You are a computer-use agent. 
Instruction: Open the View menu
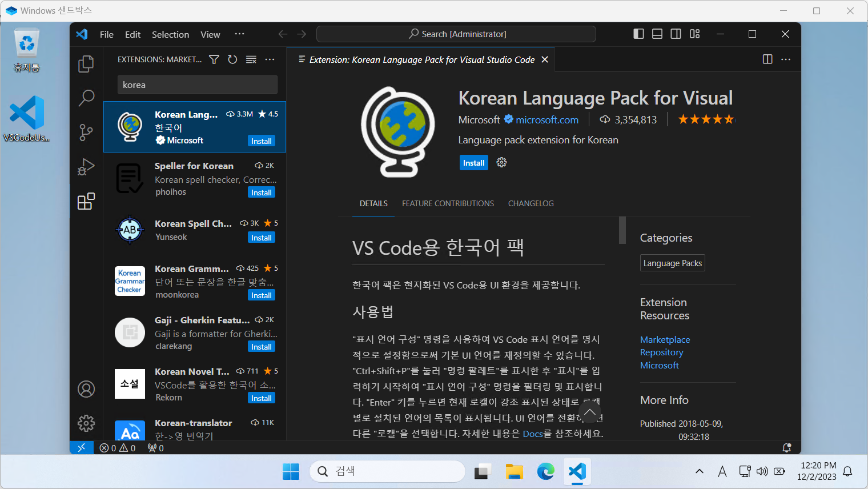pyautogui.click(x=210, y=34)
